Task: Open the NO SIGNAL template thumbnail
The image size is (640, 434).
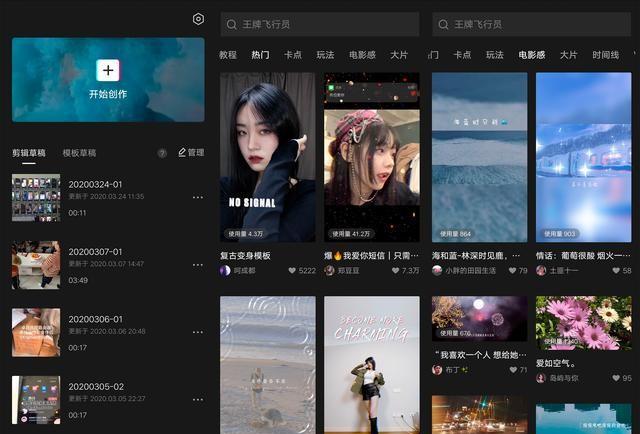Action: (x=267, y=157)
